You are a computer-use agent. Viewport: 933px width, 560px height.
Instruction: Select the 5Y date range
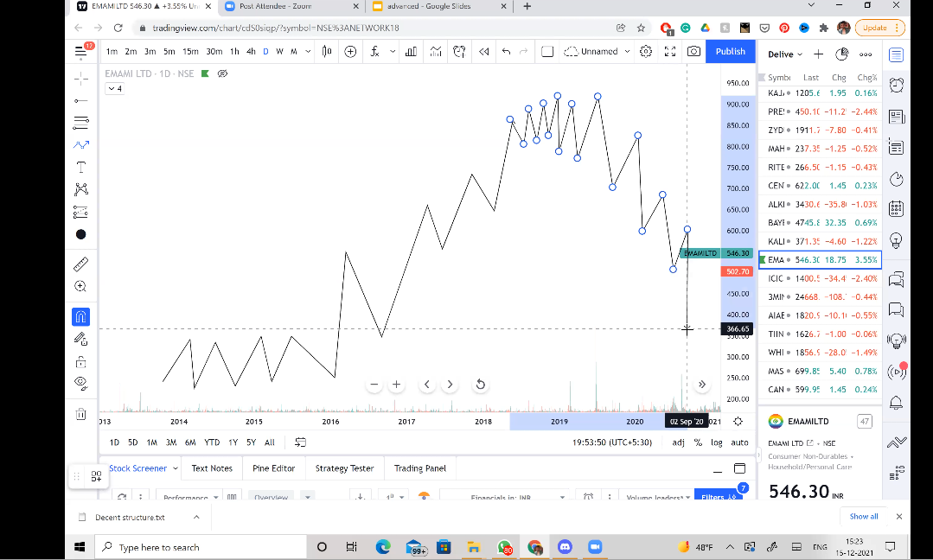pos(251,442)
